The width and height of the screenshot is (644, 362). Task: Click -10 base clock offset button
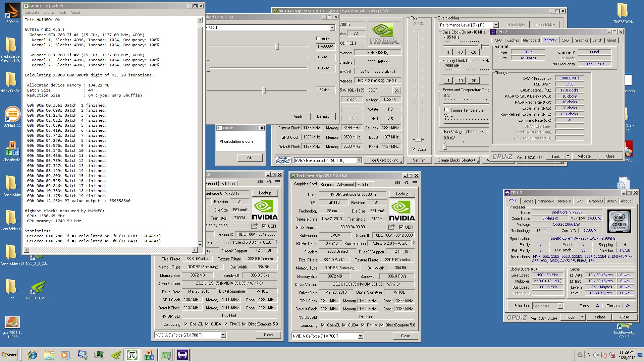click(x=460, y=52)
